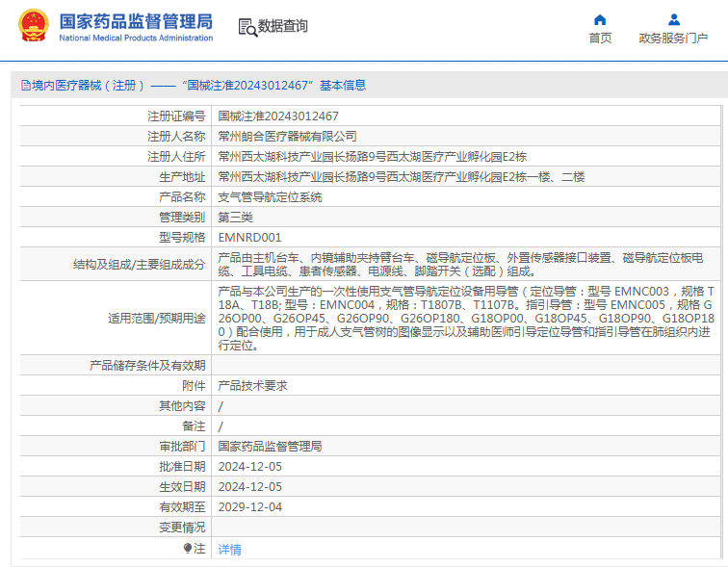Image resolution: width=728 pixels, height=567 pixels.
Task: Select model value EMNRD001
Action: [x=249, y=238]
